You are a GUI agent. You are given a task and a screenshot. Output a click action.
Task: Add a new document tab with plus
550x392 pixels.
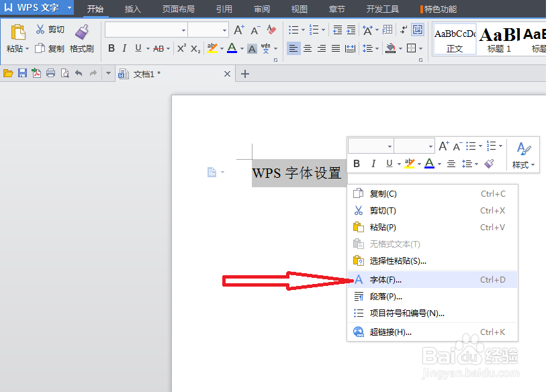coord(245,74)
